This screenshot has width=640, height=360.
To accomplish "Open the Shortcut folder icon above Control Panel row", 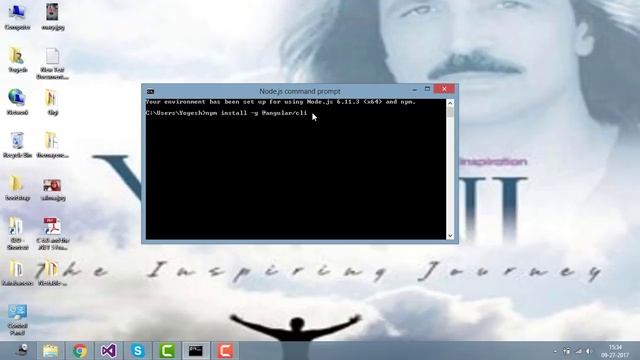I will coord(17,233).
